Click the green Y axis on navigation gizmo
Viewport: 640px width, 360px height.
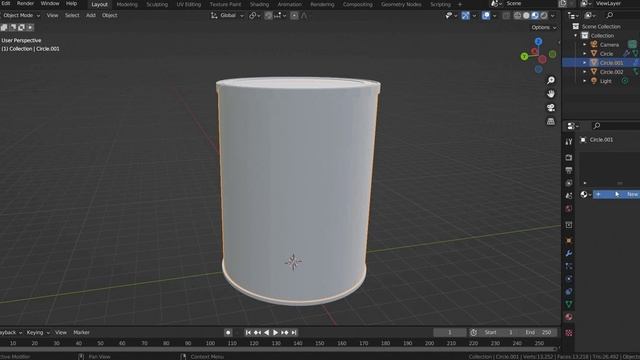pos(524,56)
